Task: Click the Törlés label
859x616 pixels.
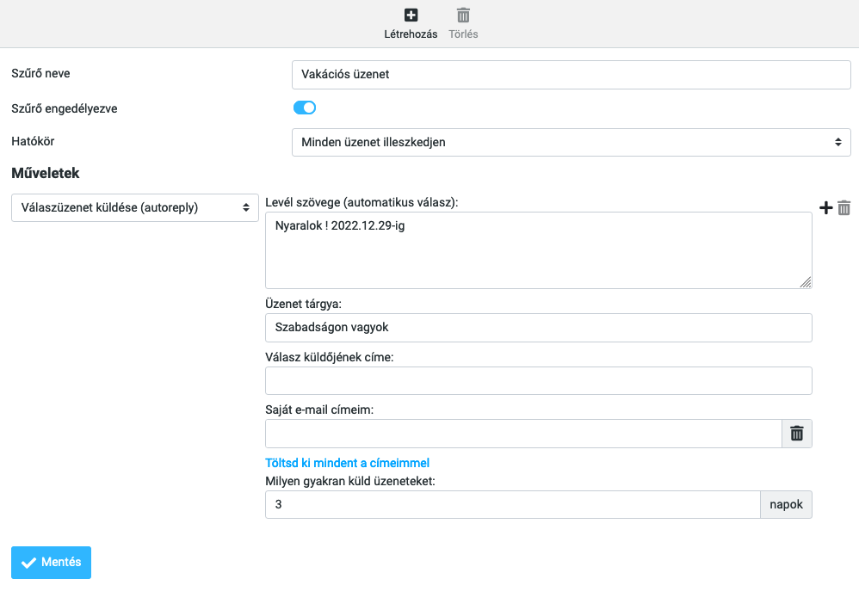Action: click(463, 34)
